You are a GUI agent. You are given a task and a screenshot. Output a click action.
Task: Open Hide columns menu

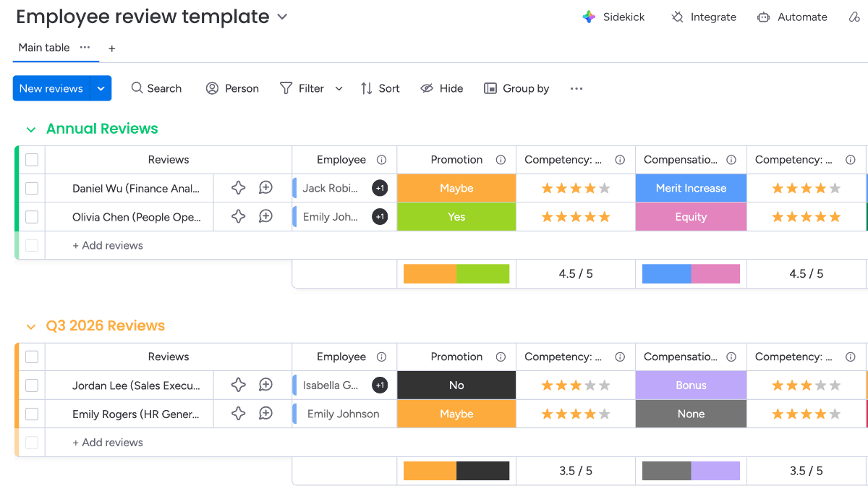[x=442, y=88]
